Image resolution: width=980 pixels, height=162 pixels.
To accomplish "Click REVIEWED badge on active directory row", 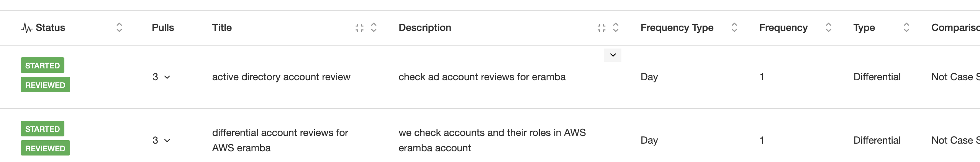I will [45, 85].
